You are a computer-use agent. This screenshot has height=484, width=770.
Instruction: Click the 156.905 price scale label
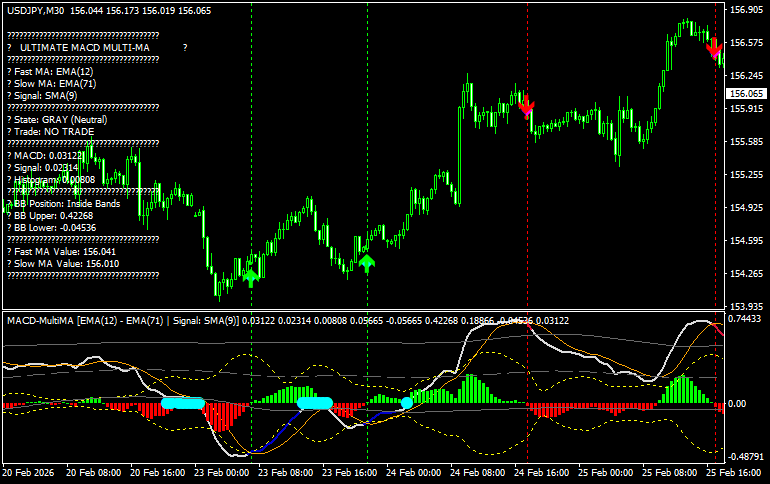click(x=742, y=10)
